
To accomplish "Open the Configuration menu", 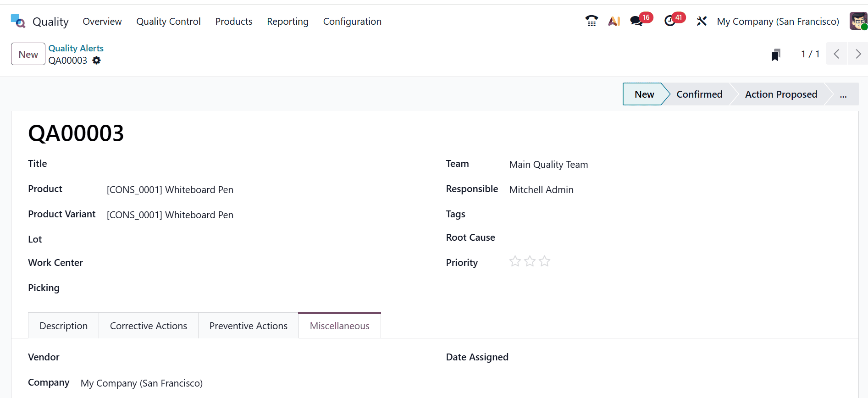I will [352, 22].
